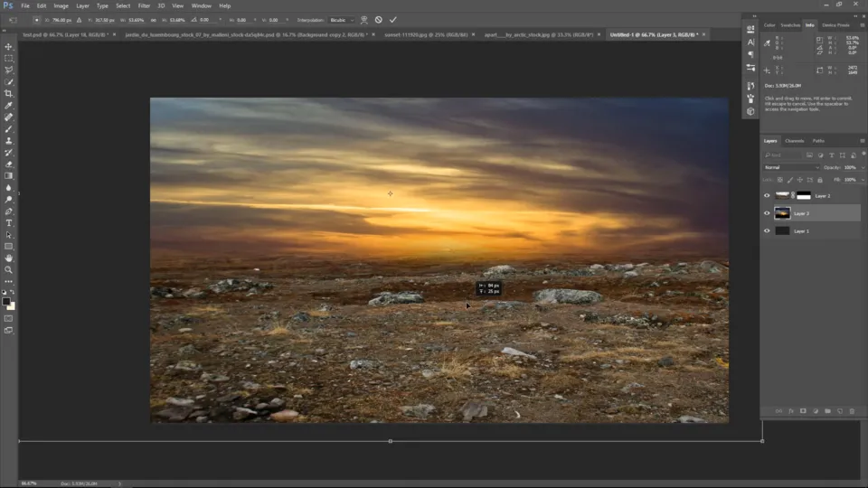Select the Rectangular Marquee tool
This screenshot has height=488, width=868.
[8, 59]
